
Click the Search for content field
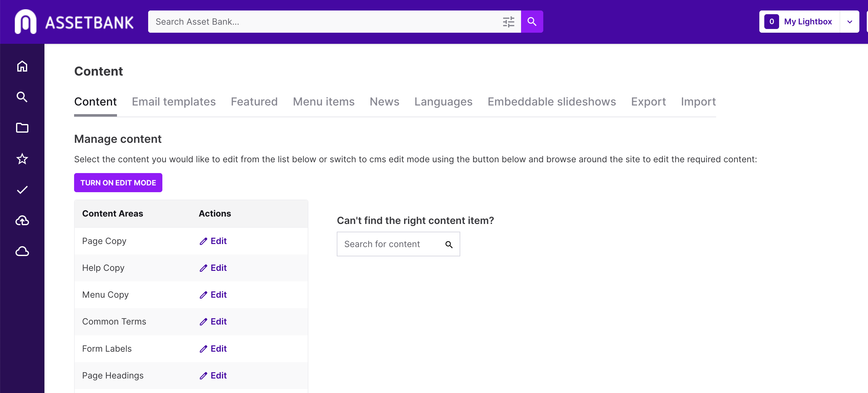(x=391, y=244)
